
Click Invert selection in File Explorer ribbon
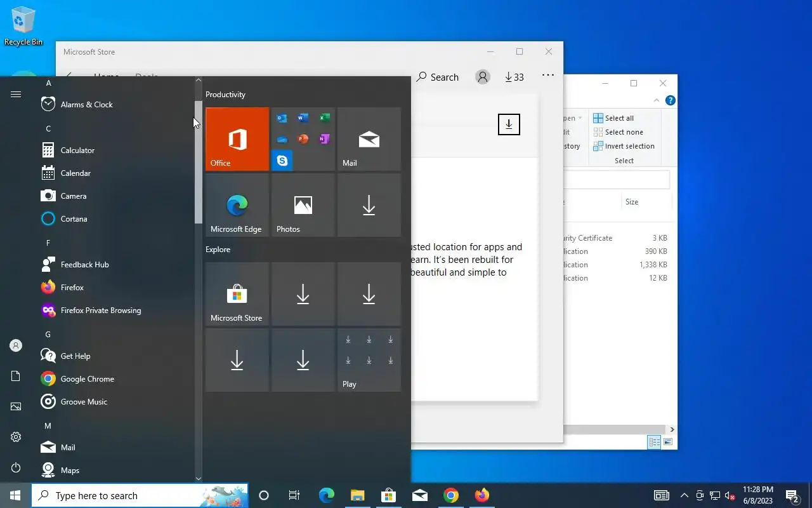[624, 146]
